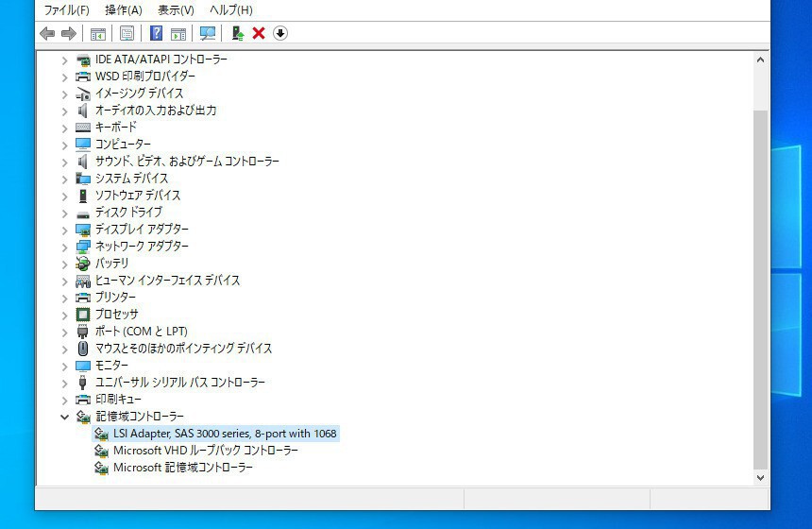Click the ポート (COM と LPT) connector icon
This screenshot has width=812, height=529.
click(83, 332)
